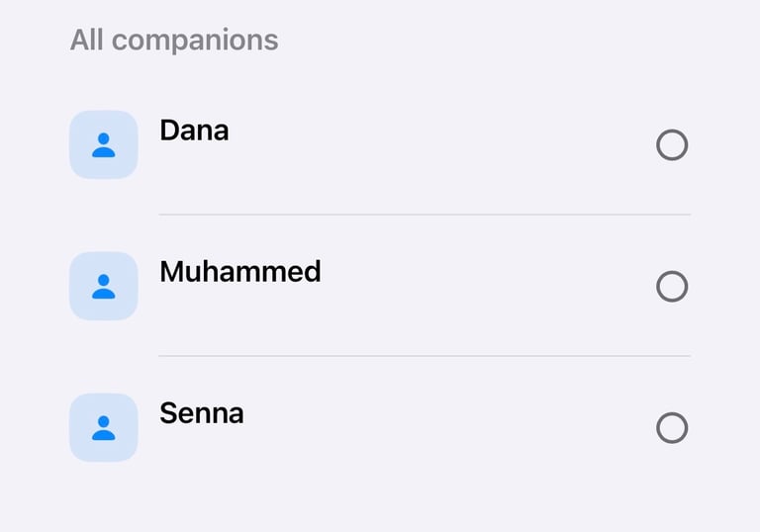Mark the unselected circle in Muhammed's row

click(672, 287)
